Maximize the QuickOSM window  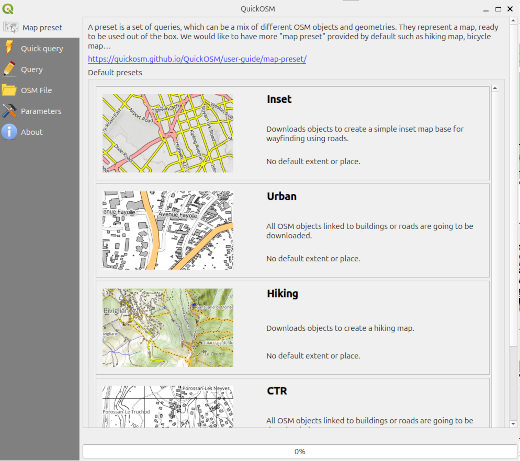[498, 9]
